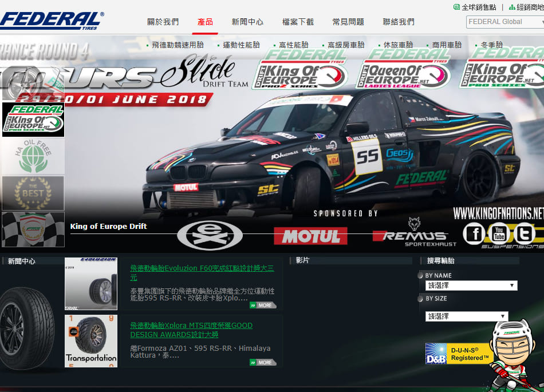Expand the BY NAME tire dropdown
Image resolution: width=544 pixels, height=392 pixels.
471,285
